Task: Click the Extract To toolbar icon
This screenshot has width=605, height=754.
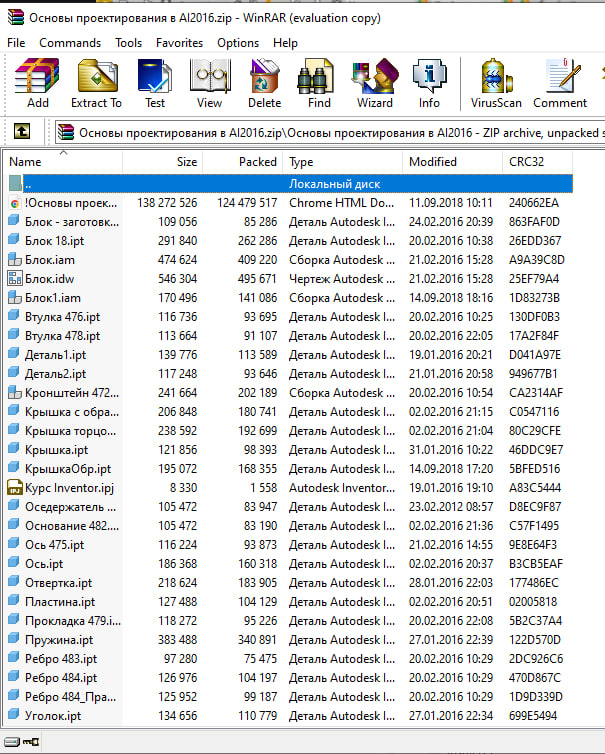Action: [x=98, y=76]
